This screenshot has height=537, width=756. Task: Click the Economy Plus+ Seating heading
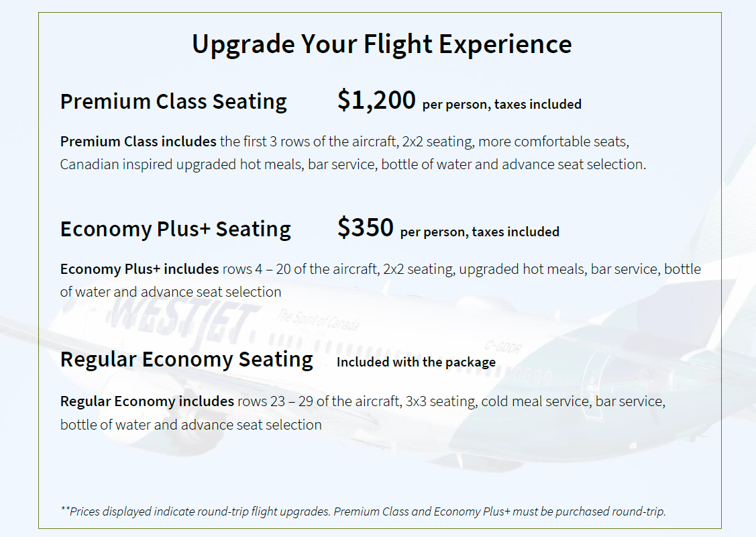[x=176, y=229]
